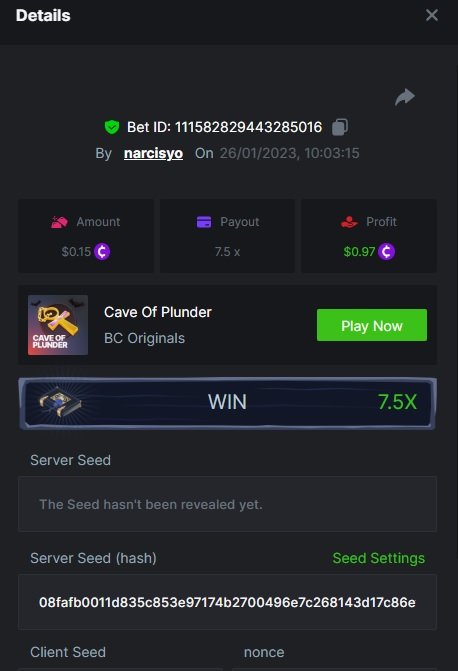The width and height of the screenshot is (458, 671).
Task: Click the green verified shield icon
Action: 112,127
